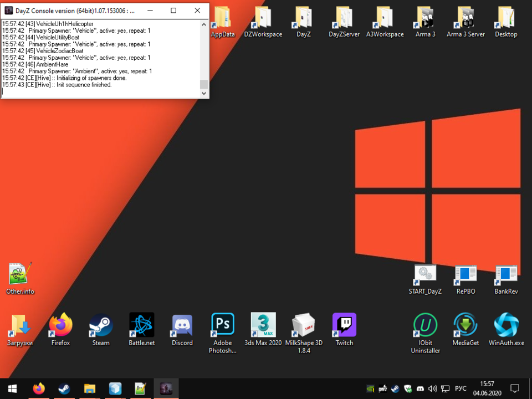The width and height of the screenshot is (532, 399).
Task: Switch to the DayZ console taskbar button
Action: pos(166,388)
